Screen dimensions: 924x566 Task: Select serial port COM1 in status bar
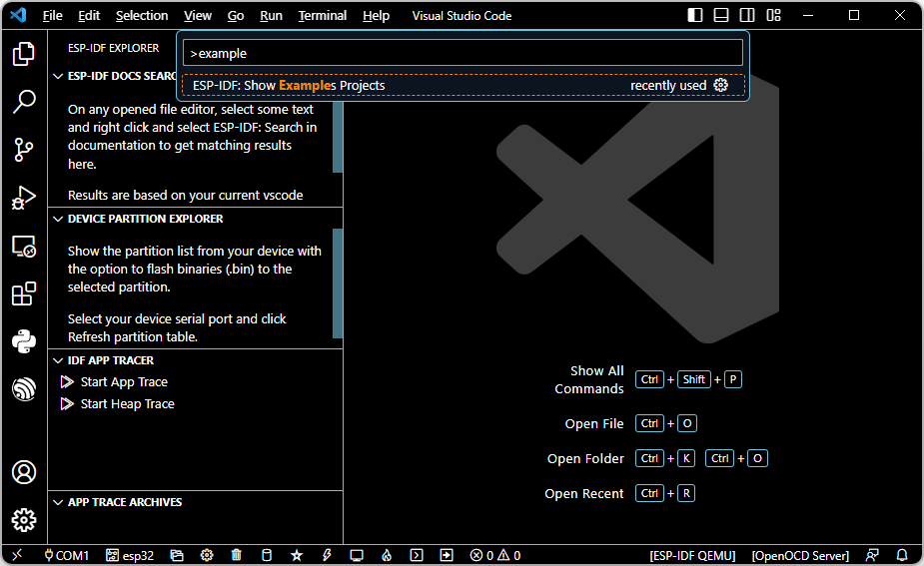point(66,555)
